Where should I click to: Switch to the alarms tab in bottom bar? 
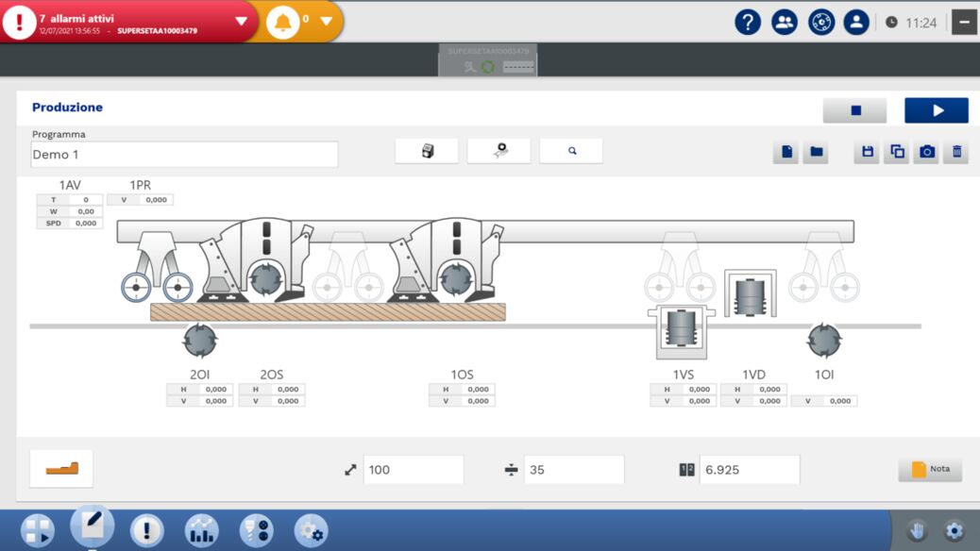[146, 530]
